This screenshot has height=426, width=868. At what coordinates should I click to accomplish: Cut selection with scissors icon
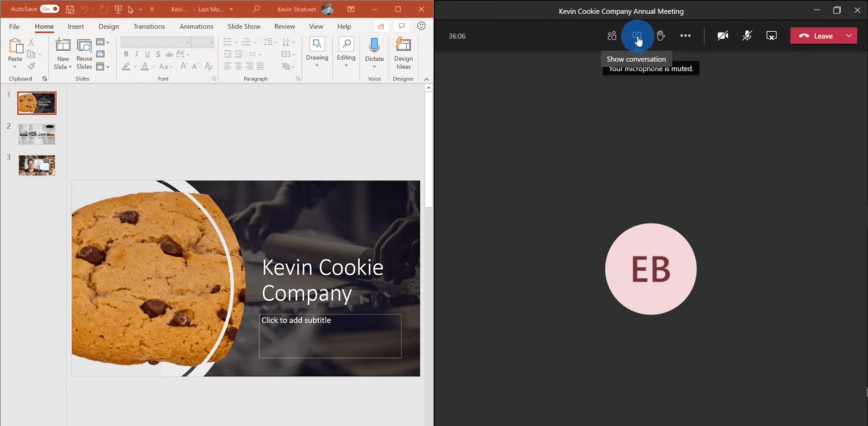pyautogui.click(x=31, y=42)
